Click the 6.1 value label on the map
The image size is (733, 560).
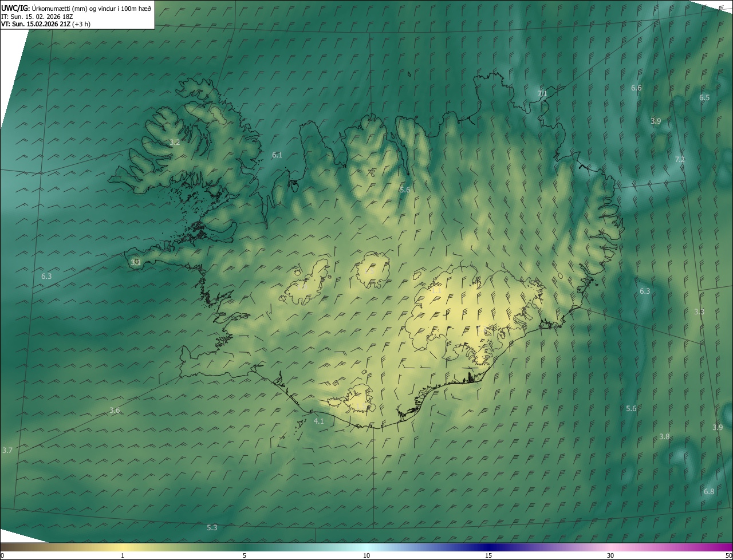pyautogui.click(x=277, y=155)
